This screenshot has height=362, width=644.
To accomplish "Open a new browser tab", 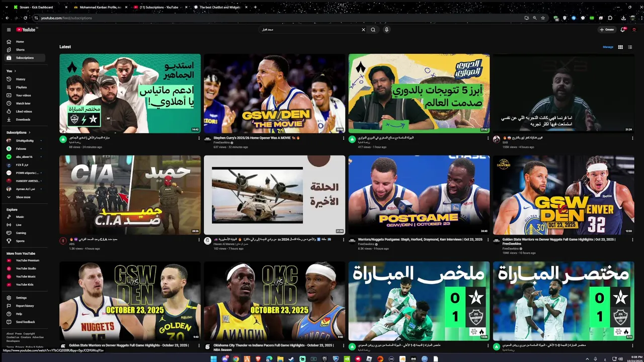I will (255, 7).
